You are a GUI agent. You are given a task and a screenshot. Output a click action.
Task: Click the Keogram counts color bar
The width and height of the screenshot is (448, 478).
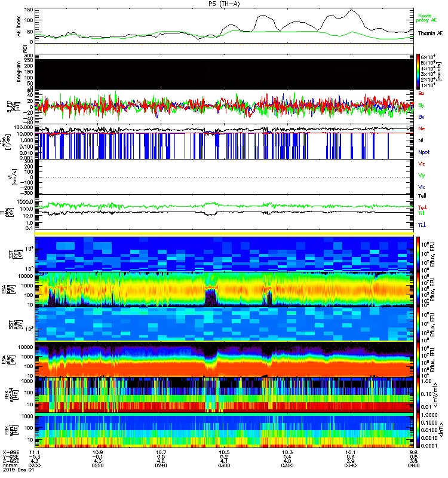click(x=418, y=72)
